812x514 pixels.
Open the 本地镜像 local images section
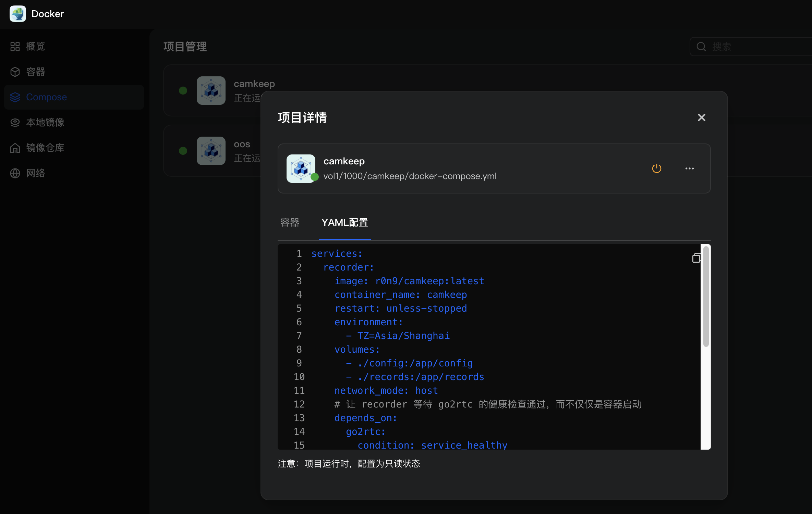pos(74,122)
